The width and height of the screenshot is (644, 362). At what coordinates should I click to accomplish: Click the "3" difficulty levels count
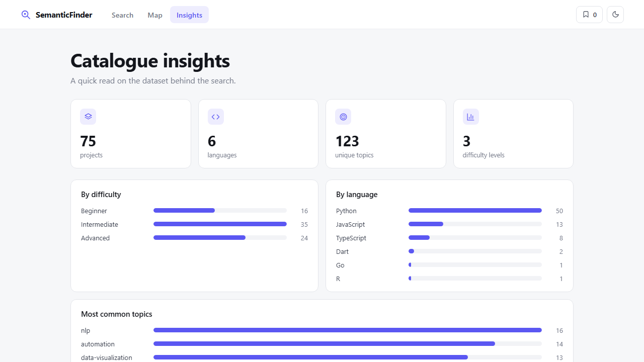tap(467, 141)
